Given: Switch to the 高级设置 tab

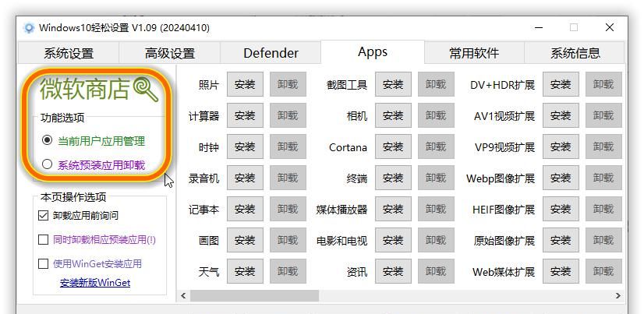Looking at the screenshot, I should point(170,53).
